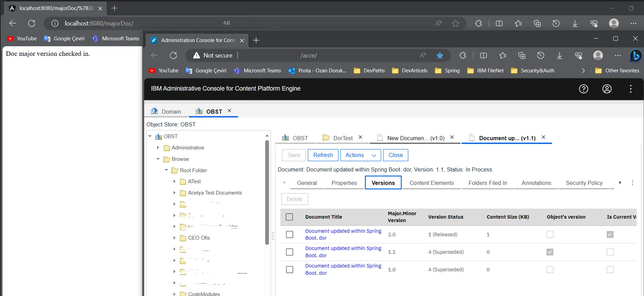Viewport: 644px width, 296px height.
Task: Open the IBM FileNet bookmarks folder
Action: pos(485,71)
